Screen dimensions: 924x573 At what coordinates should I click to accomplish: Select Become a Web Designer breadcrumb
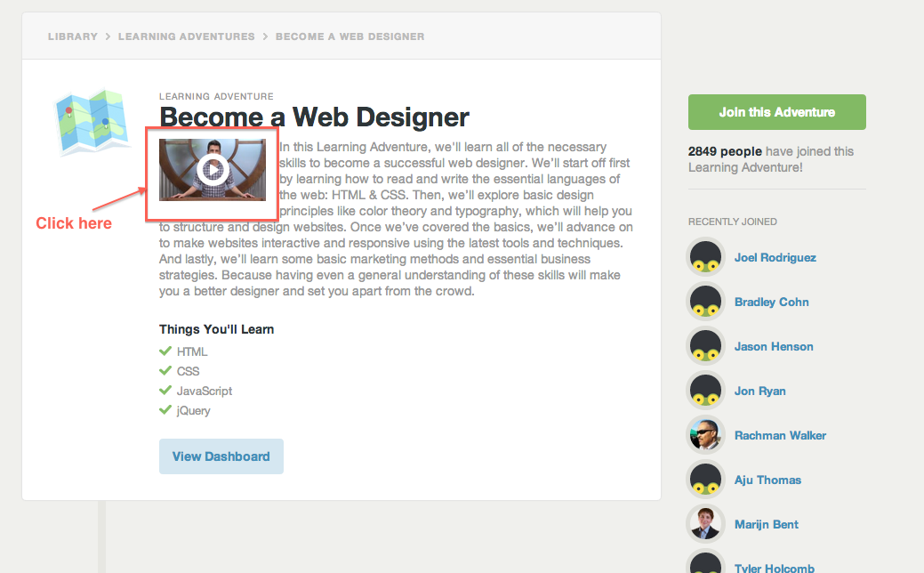click(x=350, y=36)
